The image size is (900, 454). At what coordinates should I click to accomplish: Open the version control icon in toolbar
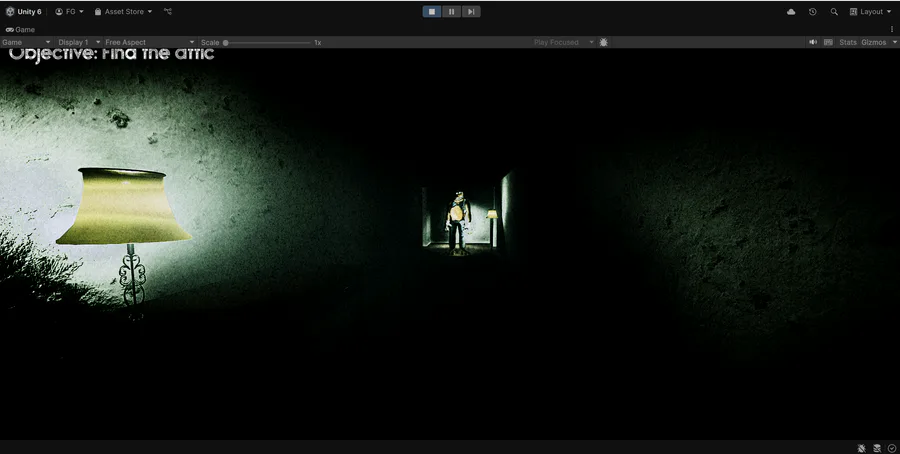pos(168,11)
